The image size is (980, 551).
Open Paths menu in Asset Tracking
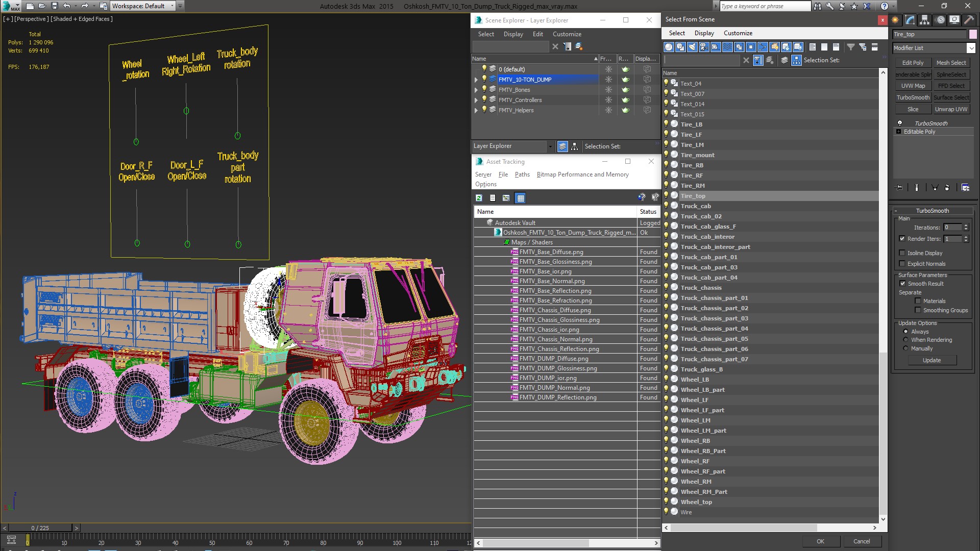(522, 174)
